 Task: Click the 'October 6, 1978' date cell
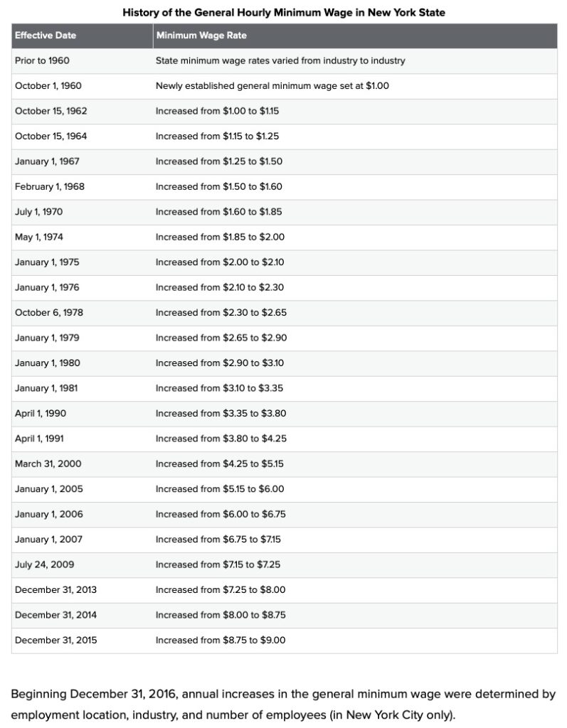point(49,312)
